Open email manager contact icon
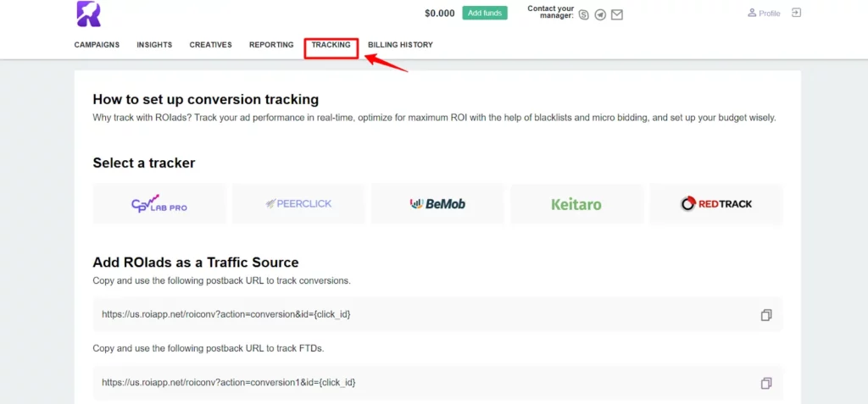Screen dimensions: 868x404 (617, 15)
